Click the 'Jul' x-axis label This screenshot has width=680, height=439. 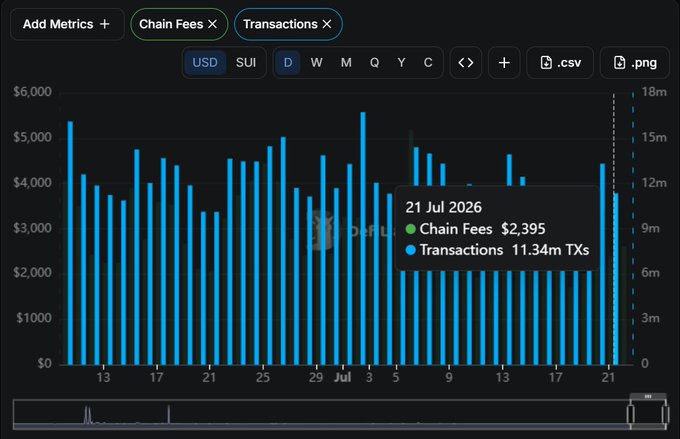pyautogui.click(x=343, y=377)
